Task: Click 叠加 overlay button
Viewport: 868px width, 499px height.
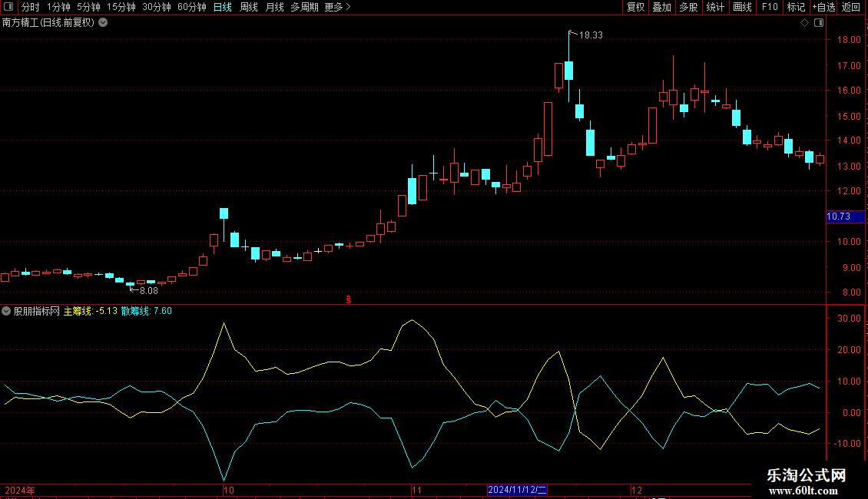Action: click(662, 7)
